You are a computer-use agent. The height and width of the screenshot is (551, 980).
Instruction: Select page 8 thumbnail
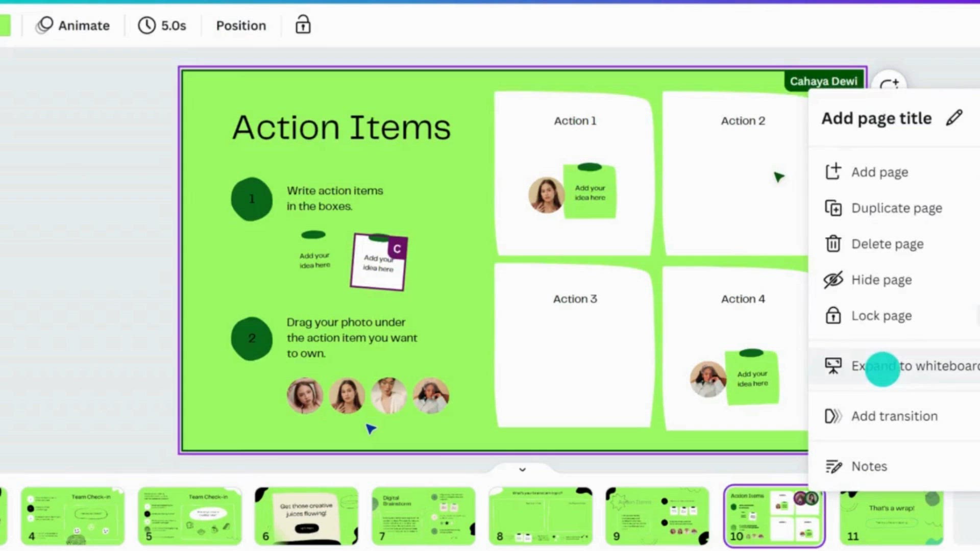(541, 516)
